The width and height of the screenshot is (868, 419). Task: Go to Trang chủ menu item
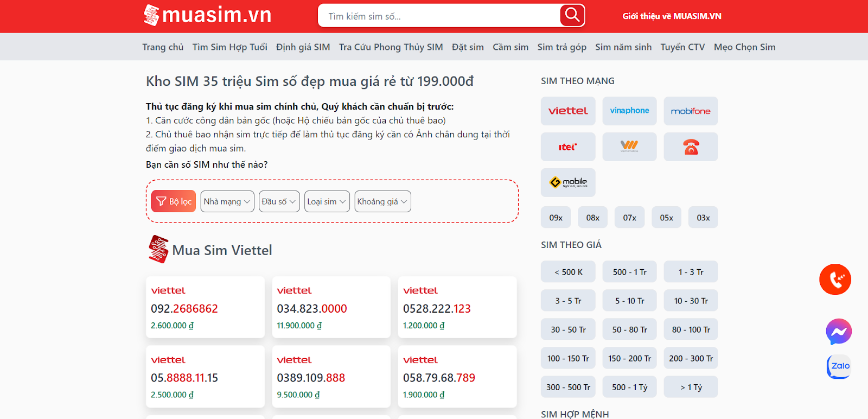point(163,47)
